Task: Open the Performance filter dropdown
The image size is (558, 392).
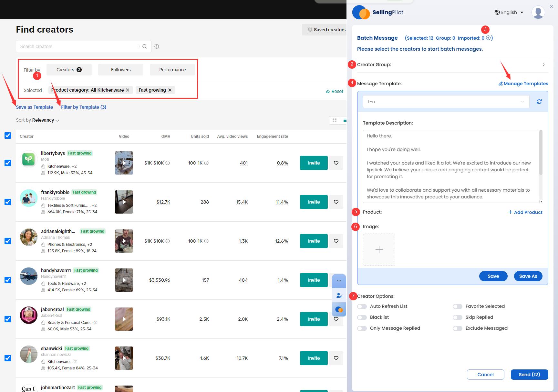Action: click(172, 70)
